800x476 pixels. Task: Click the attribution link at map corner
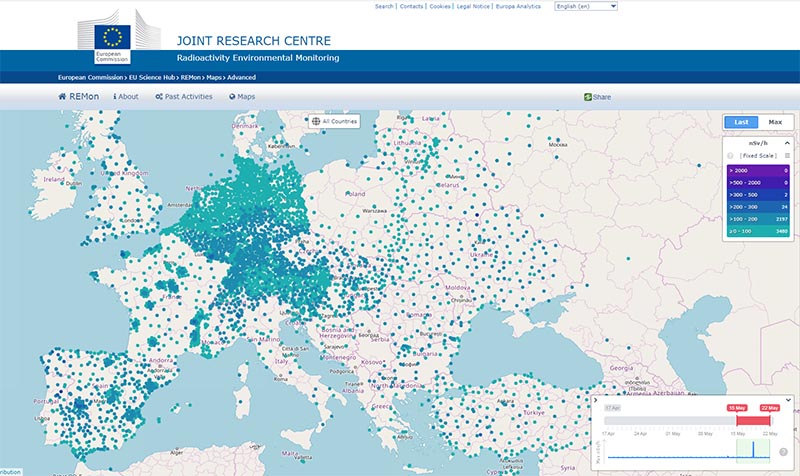10,472
